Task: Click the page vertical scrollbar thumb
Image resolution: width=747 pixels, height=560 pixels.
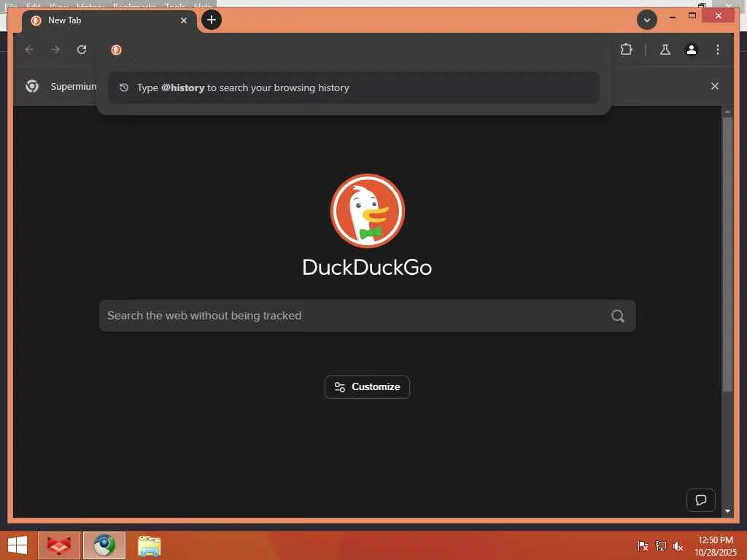Action: click(727, 254)
